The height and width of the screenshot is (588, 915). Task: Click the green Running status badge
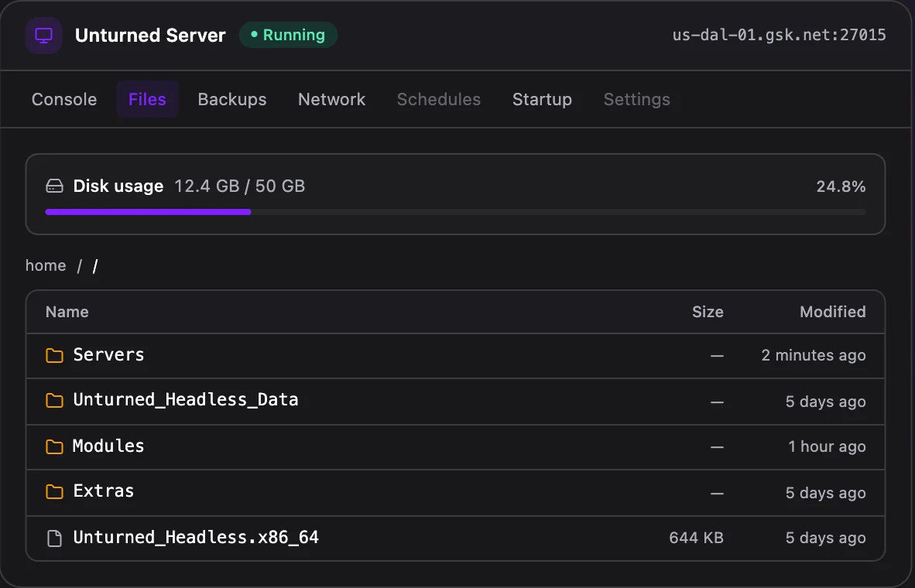[288, 35]
